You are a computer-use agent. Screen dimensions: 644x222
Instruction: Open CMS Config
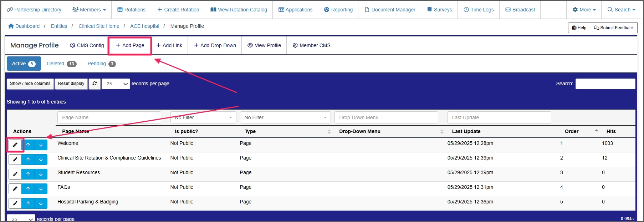[87, 45]
